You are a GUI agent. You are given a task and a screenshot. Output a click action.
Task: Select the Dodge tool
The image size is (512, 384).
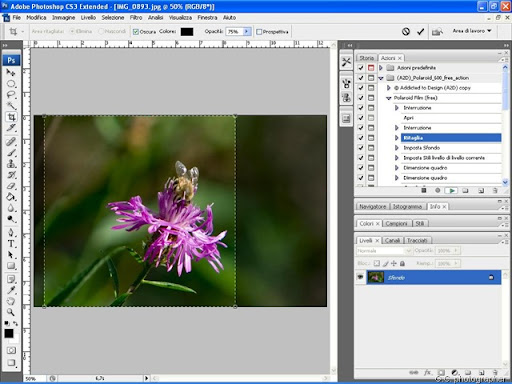coord(11,219)
